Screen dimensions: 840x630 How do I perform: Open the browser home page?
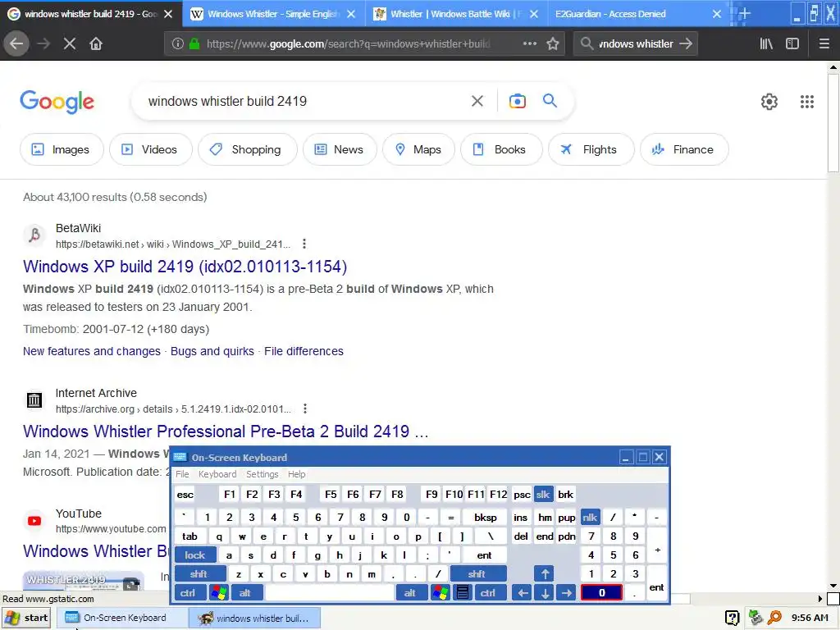pyautogui.click(x=96, y=44)
